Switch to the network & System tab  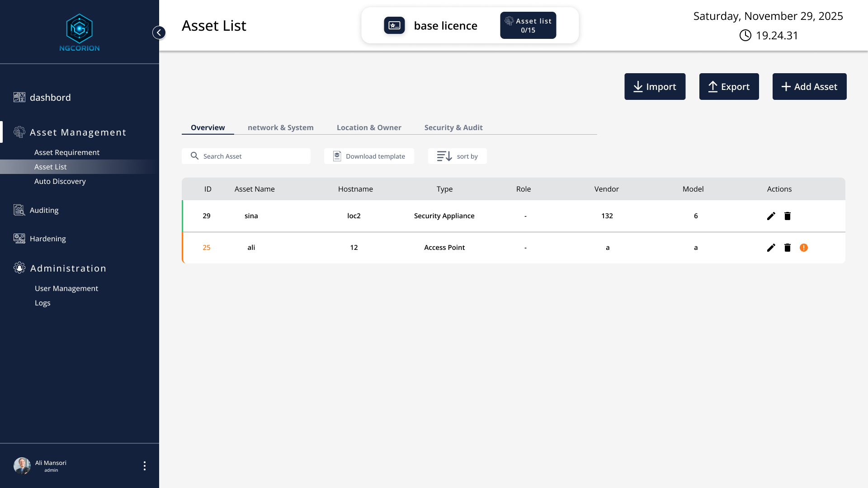click(x=281, y=127)
